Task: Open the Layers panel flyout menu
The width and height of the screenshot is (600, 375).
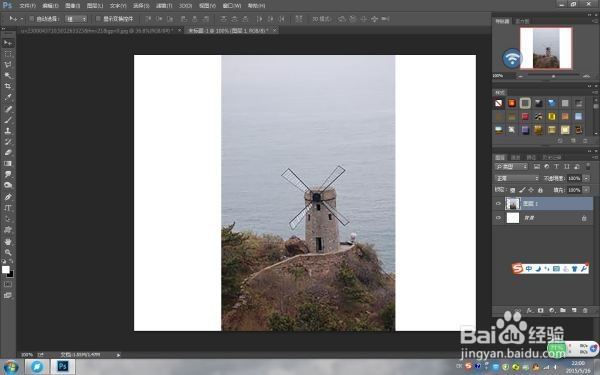Action: coord(595,157)
